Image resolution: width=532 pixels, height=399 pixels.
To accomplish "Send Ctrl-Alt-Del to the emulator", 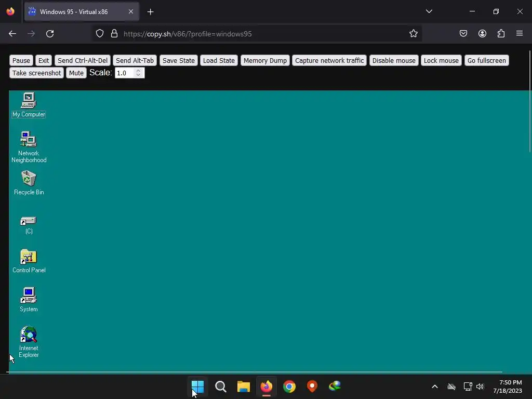I will (x=83, y=60).
